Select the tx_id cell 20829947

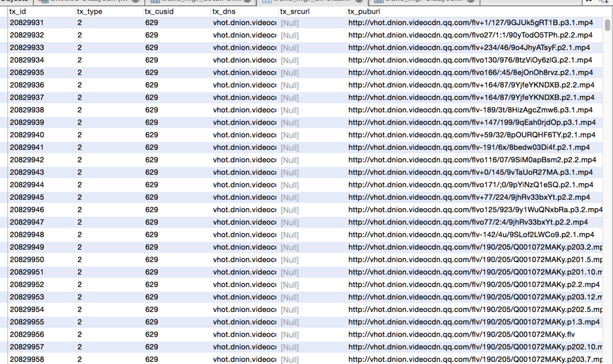[x=26, y=222]
